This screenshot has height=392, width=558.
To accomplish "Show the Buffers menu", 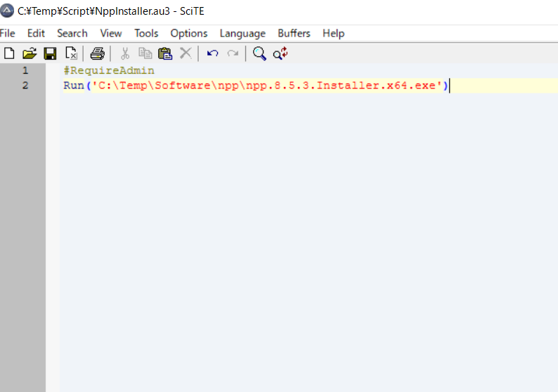I will 293,33.
